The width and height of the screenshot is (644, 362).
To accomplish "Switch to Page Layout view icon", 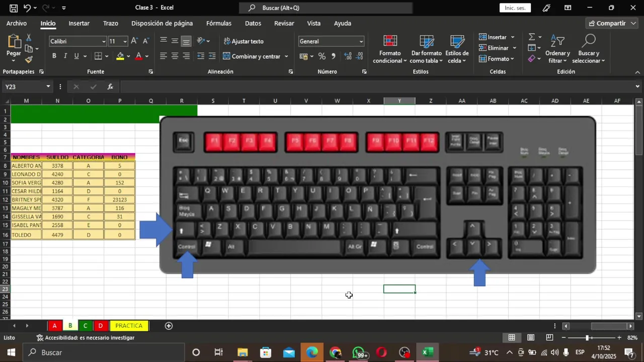I will pos(531,338).
